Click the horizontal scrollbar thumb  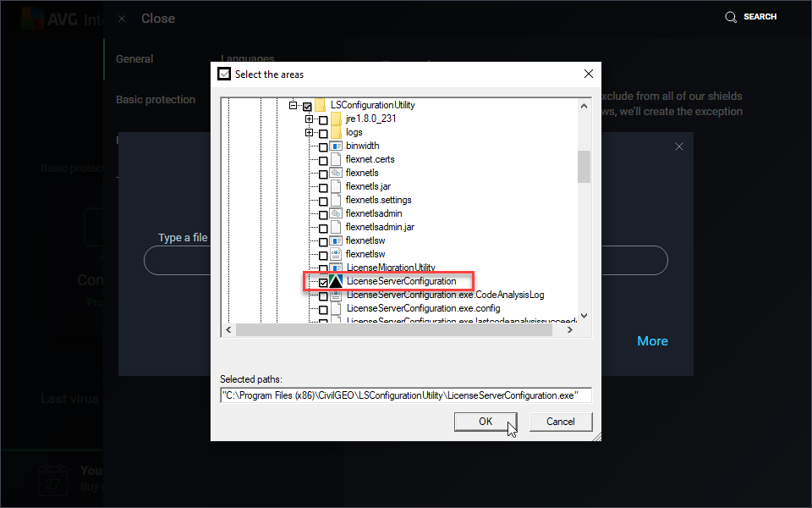(x=394, y=329)
